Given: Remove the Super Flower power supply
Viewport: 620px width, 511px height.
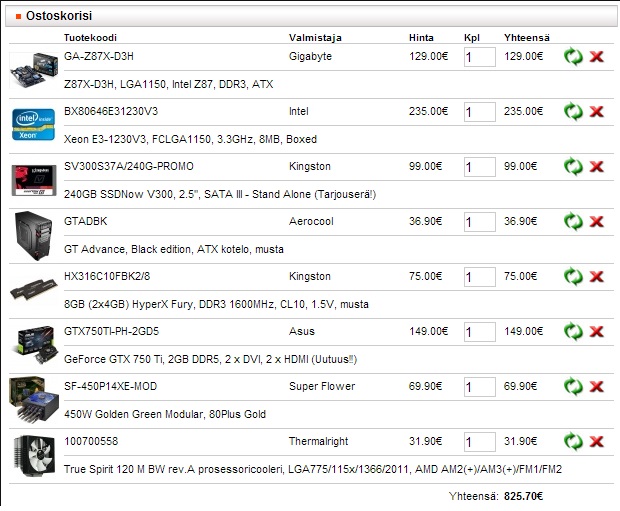Looking at the screenshot, I should click(596, 386).
